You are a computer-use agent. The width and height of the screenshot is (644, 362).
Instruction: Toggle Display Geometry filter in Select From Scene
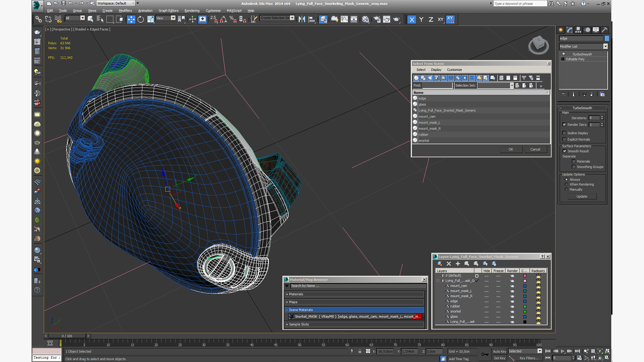click(416, 78)
